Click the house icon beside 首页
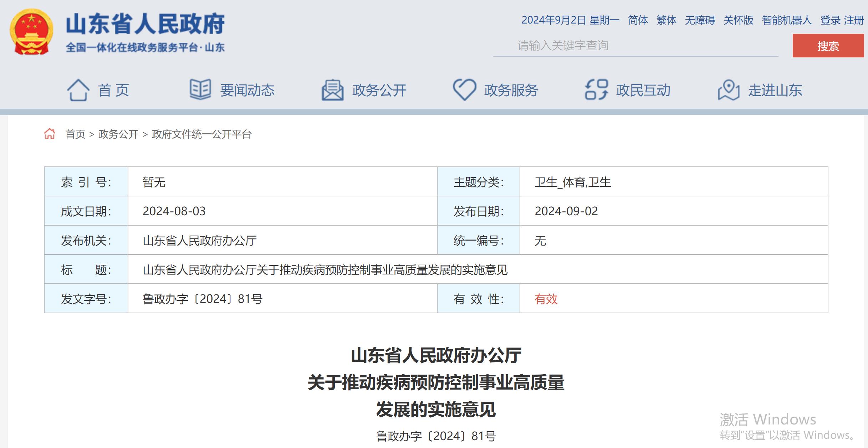868x448 pixels. click(x=78, y=90)
